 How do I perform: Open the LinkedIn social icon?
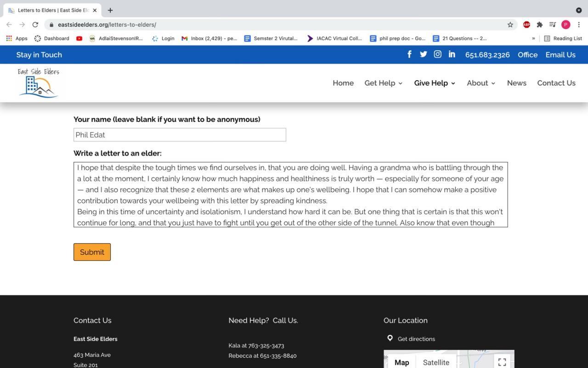tap(452, 54)
